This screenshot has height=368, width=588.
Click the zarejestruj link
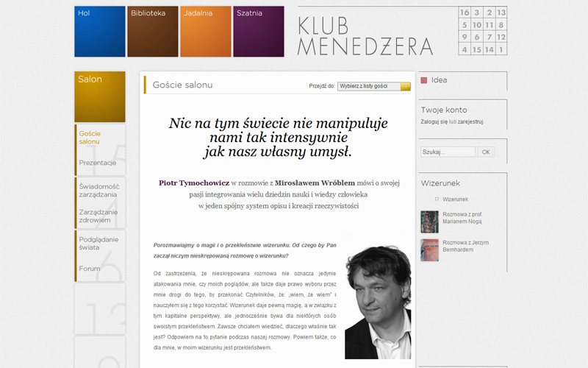click(x=470, y=121)
